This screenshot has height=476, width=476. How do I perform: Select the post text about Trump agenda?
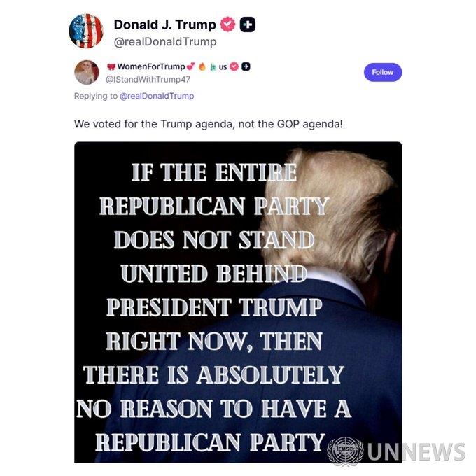[209, 124]
